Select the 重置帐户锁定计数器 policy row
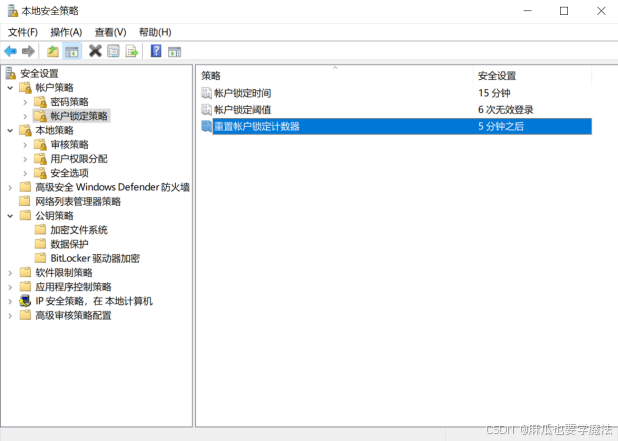Screen dimensions: 618x441 tap(396, 126)
